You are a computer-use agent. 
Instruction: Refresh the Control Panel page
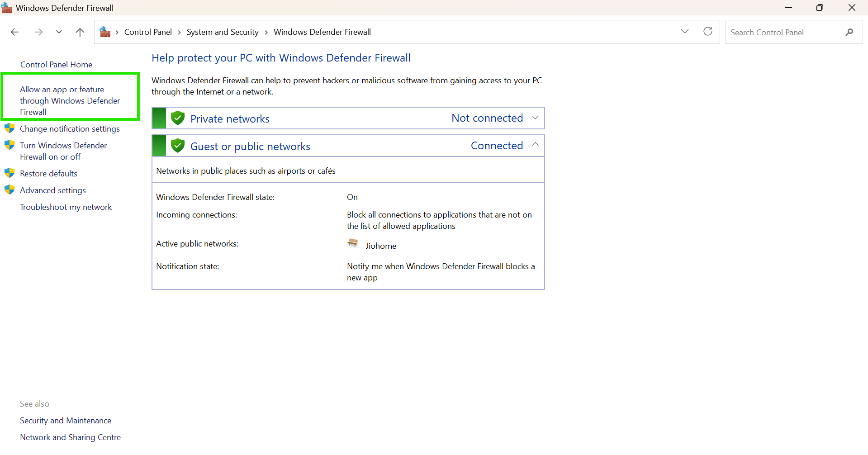coord(708,32)
